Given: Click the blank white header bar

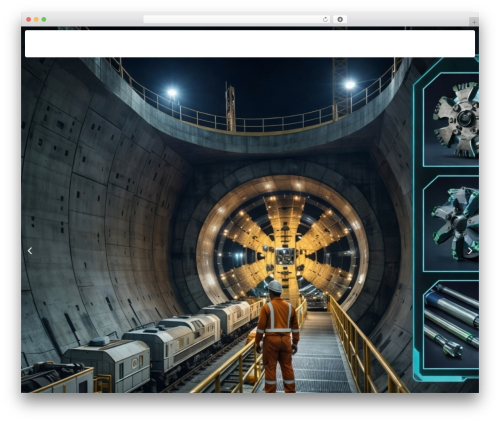Looking at the screenshot, I should tap(250, 44).
